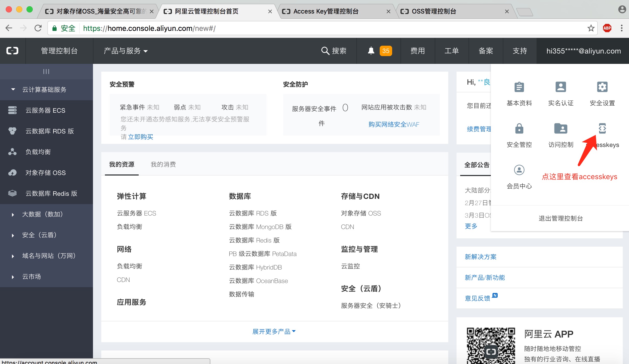Open 支持 menu in top bar

pyautogui.click(x=520, y=51)
